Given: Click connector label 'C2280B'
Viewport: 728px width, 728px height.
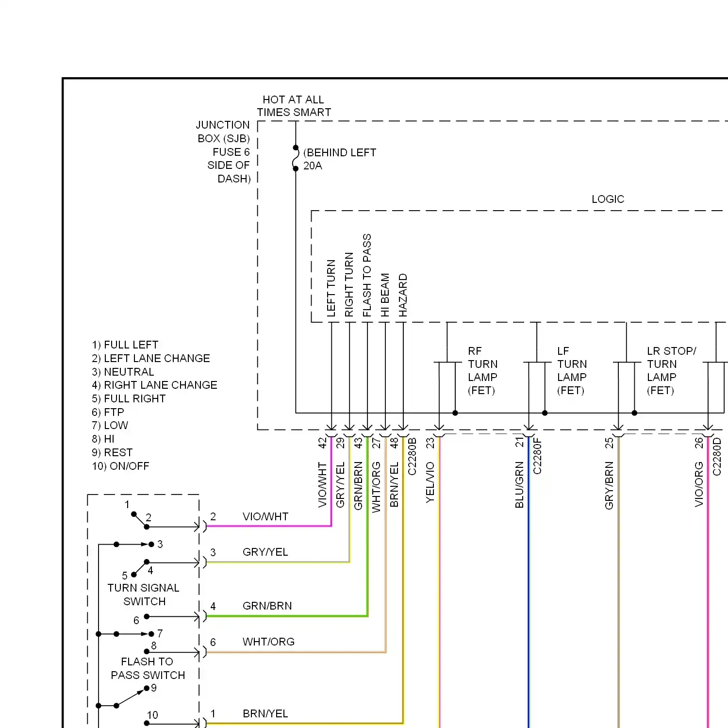Looking at the screenshot, I should [x=412, y=457].
